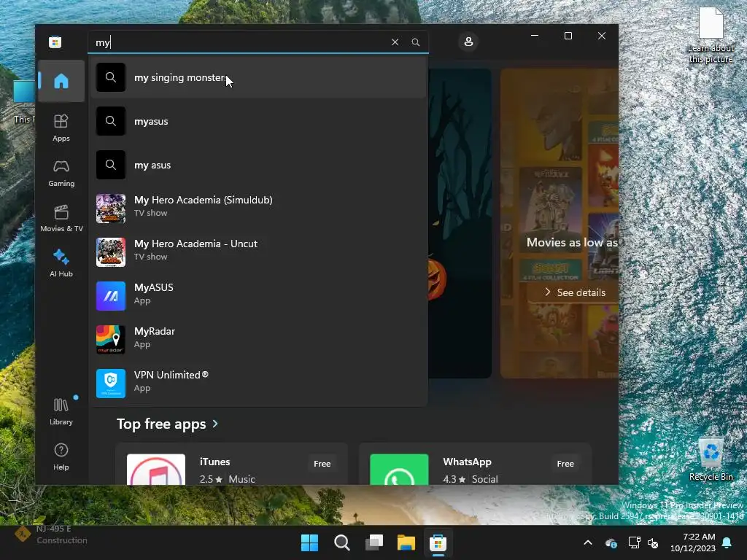Click the muted volume tray icon
This screenshot has width=747, height=560.
click(653, 542)
